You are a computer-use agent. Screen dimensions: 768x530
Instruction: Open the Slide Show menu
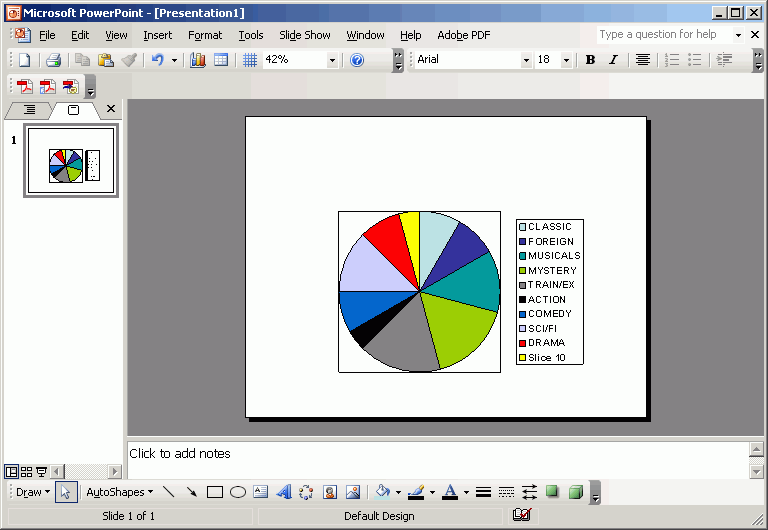pyautogui.click(x=304, y=35)
